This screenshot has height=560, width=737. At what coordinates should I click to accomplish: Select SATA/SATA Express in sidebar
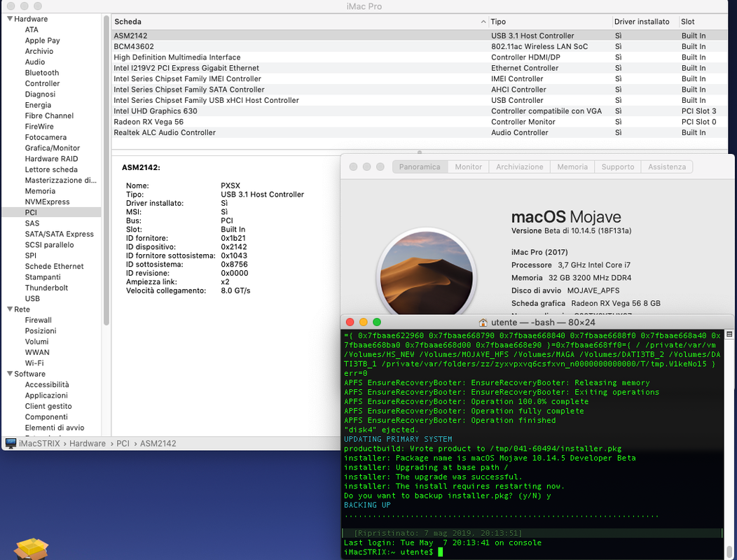(x=60, y=234)
